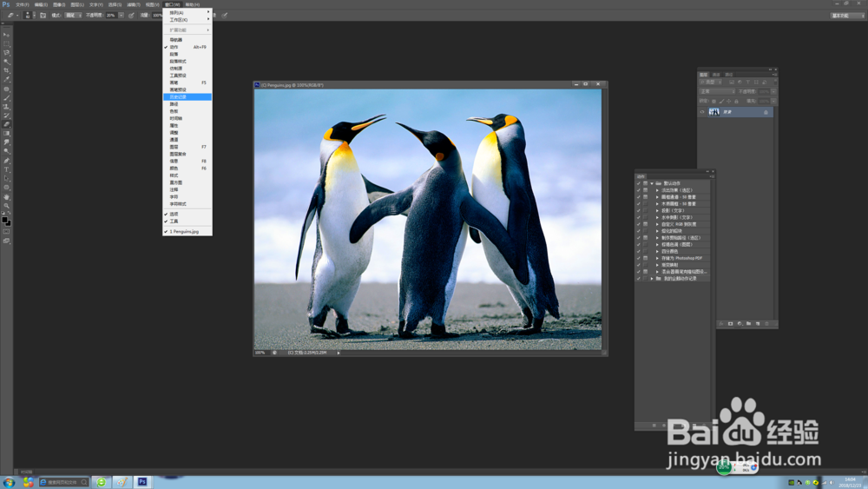The image size is (868, 489).
Task: Switch to the 路径 tab in Layers panel
Action: [729, 75]
